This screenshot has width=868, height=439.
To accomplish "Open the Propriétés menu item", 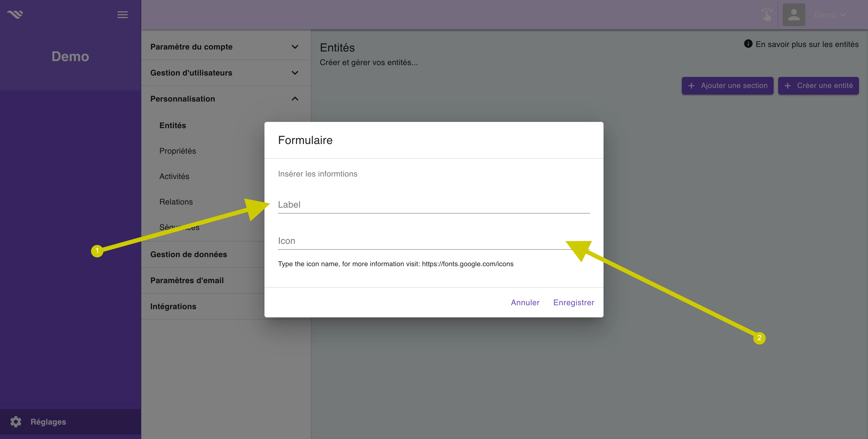I will coord(177,151).
